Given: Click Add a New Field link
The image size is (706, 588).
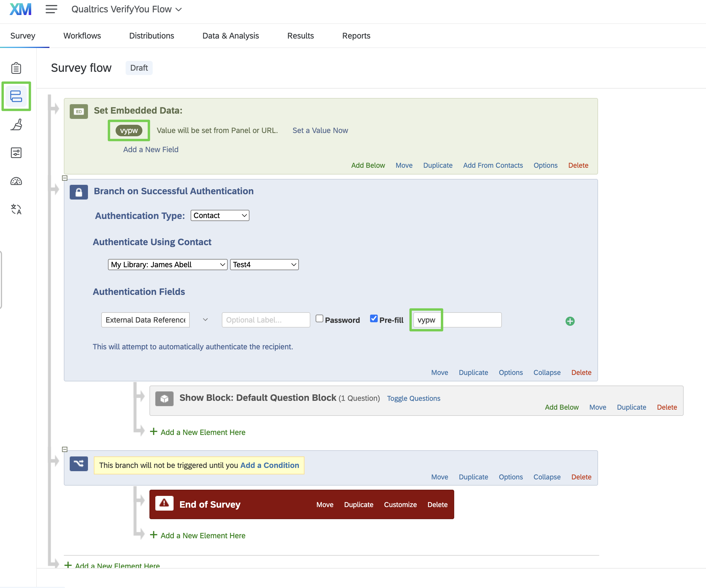Looking at the screenshot, I should [151, 150].
